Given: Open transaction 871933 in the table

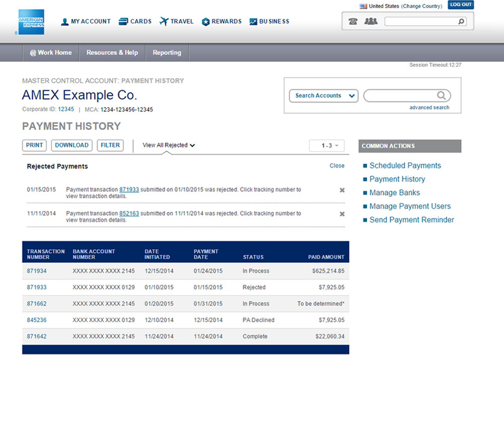Looking at the screenshot, I should coord(37,288).
